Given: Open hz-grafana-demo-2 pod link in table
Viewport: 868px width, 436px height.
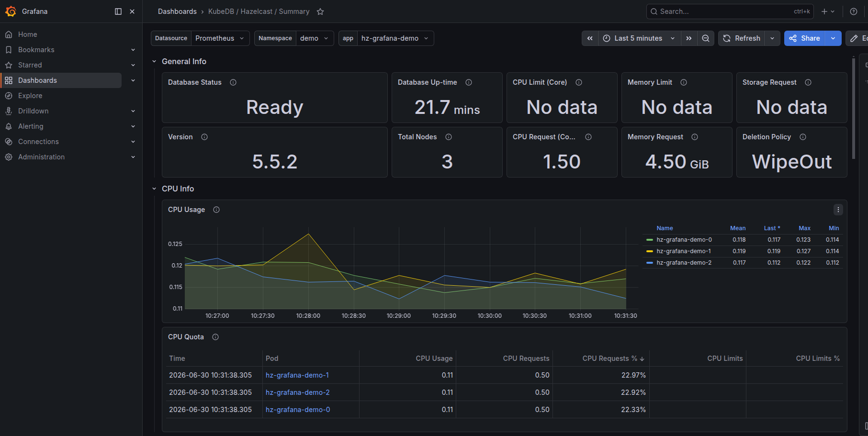Looking at the screenshot, I should (x=297, y=392).
